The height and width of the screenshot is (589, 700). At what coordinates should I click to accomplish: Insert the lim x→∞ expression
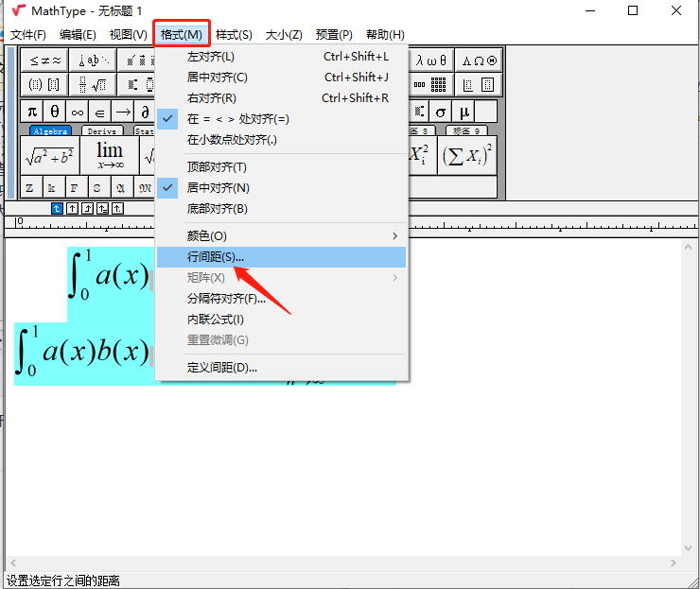coord(110,155)
